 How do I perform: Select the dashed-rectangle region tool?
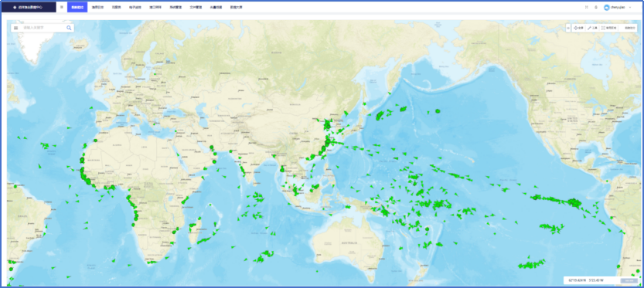tap(608, 28)
